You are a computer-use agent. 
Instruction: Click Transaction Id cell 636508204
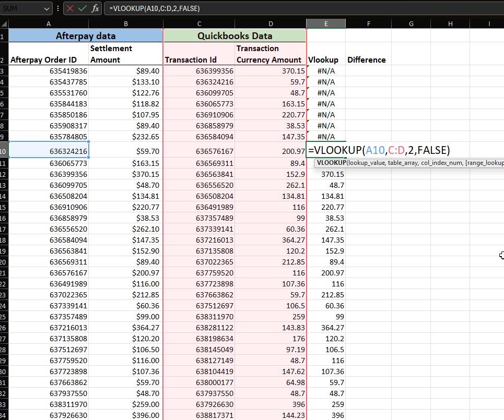200,196
